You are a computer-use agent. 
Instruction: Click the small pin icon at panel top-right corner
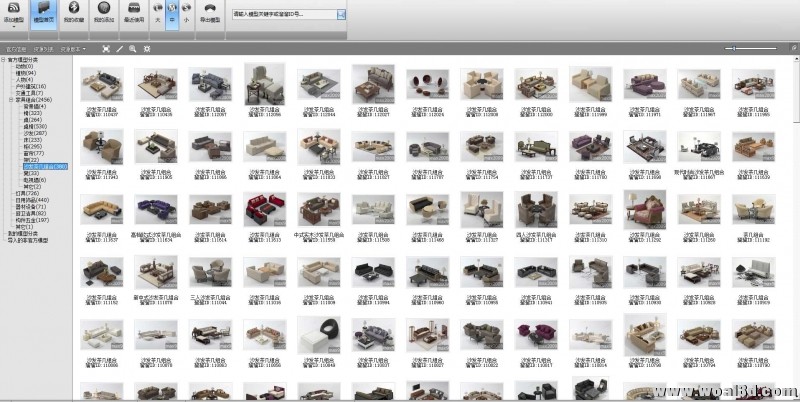(794, 47)
